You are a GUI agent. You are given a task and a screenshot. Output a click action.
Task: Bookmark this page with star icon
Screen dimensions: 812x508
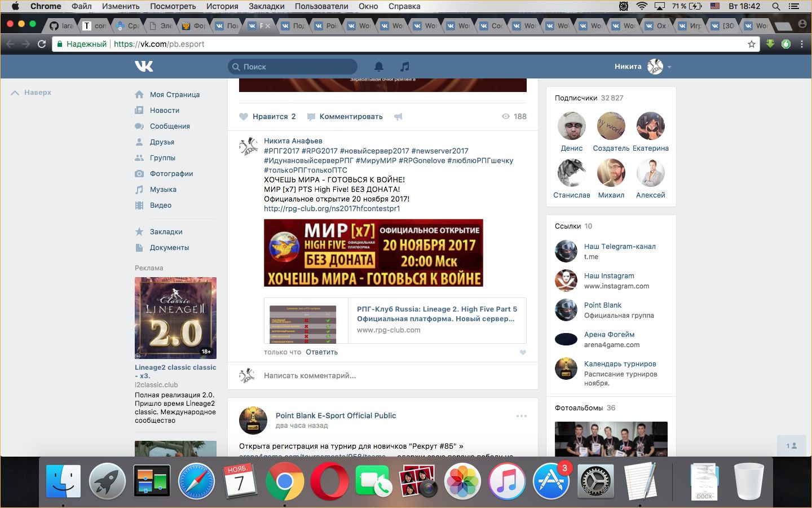(x=751, y=44)
